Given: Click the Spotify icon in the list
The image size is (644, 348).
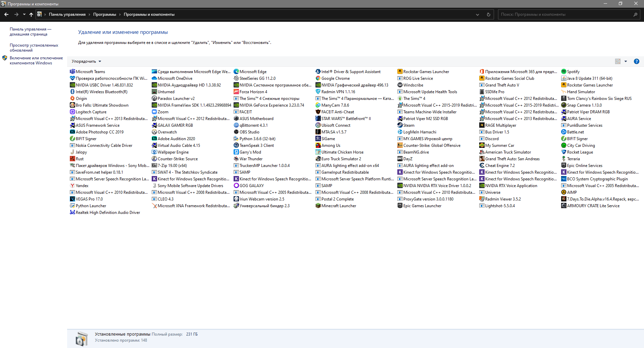Looking at the screenshot, I should click(564, 71).
